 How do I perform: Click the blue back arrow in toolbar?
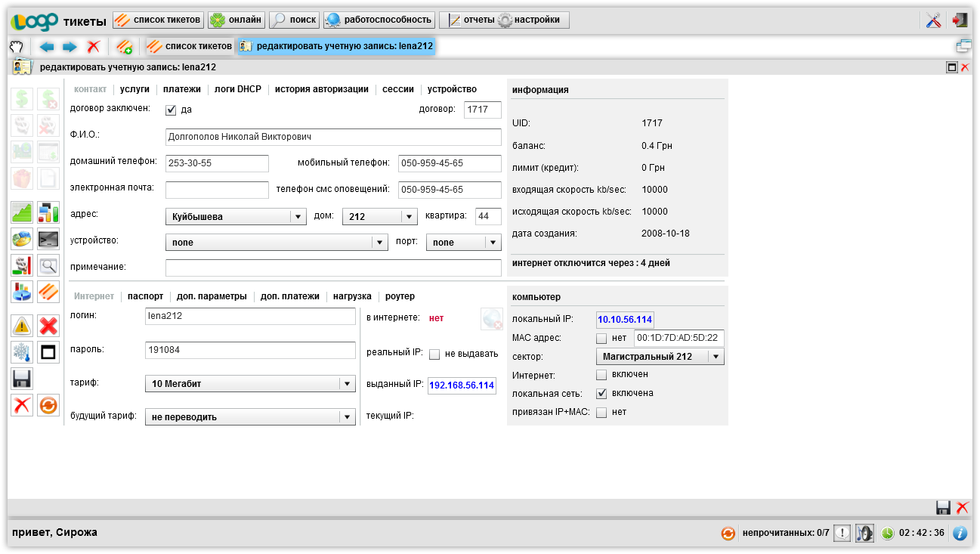[x=47, y=47]
